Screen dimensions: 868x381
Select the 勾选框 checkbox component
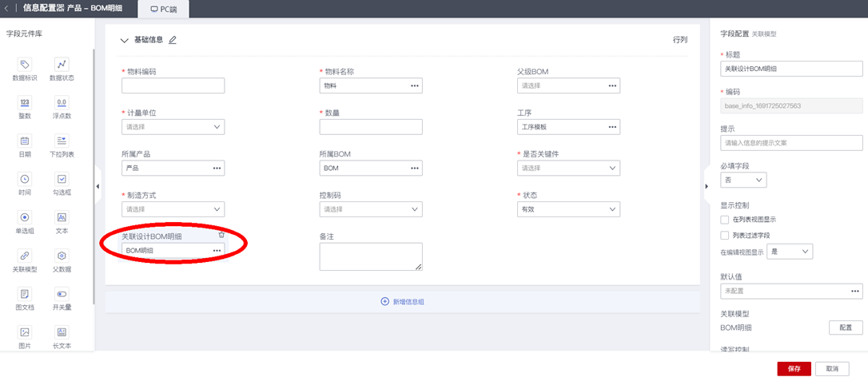click(62, 179)
